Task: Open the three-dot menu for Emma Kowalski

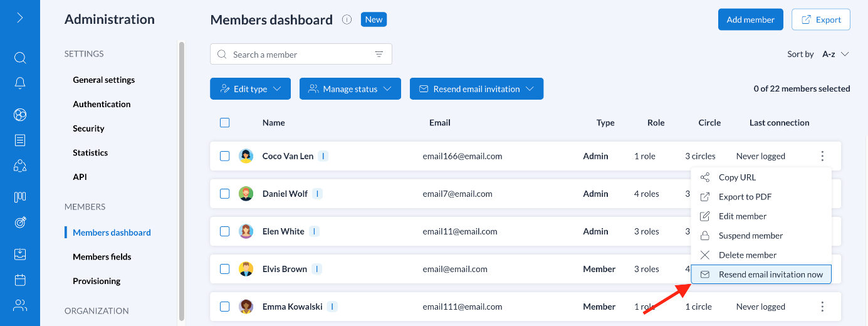Action: pyautogui.click(x=822, y=307)
